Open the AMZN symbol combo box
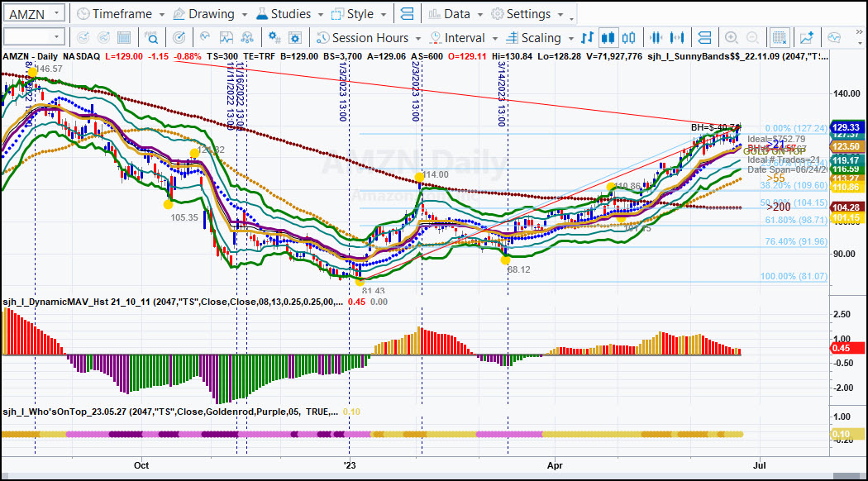868x481 pixels. pyautogui.click(x=35, y=13)
